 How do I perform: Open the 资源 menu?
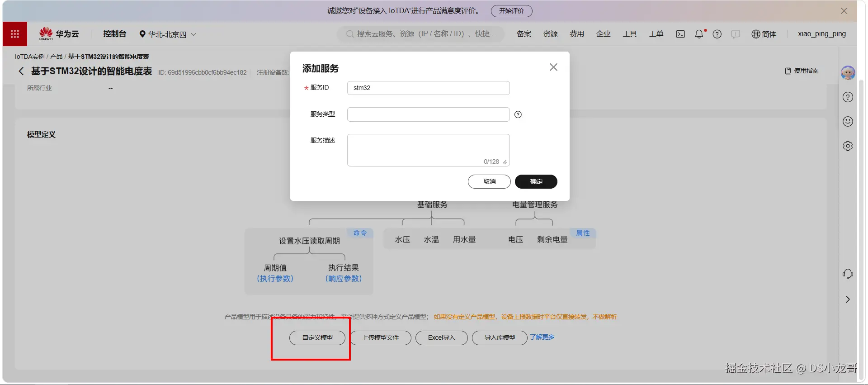[550, 34]
